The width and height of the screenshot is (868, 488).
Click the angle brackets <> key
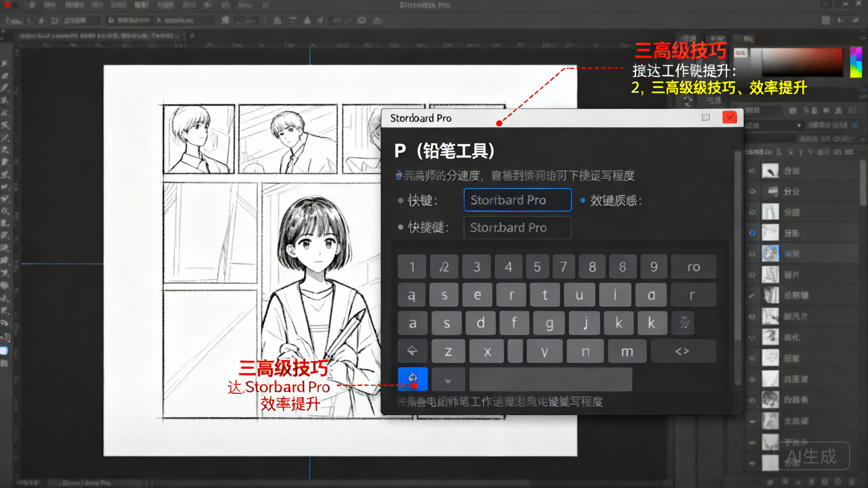point(683,351)
